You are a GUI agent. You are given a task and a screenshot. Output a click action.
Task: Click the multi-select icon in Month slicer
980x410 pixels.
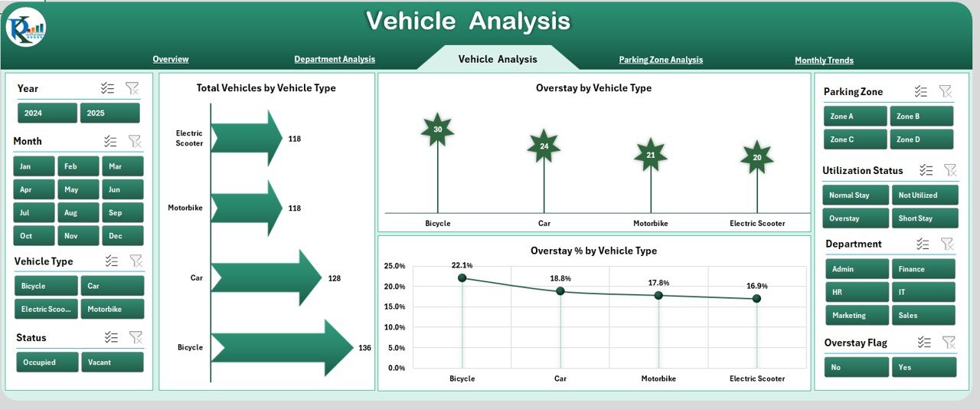tap(110, 141)
